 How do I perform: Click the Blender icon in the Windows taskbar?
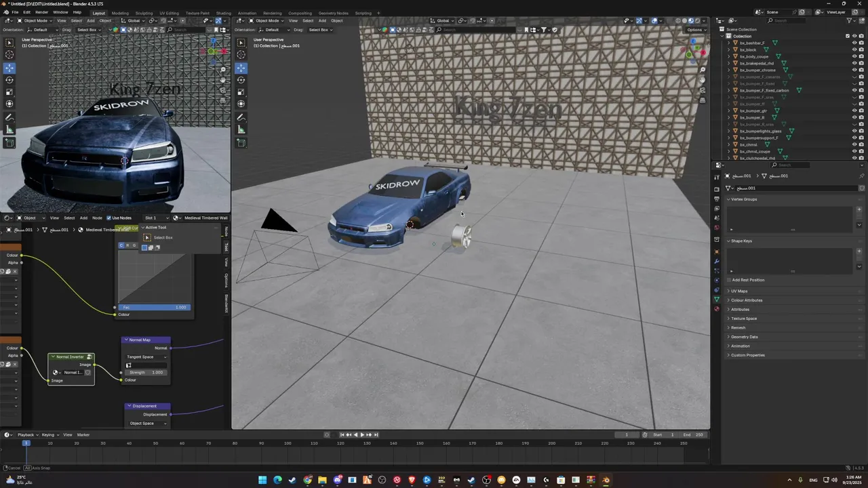[606, 480]
